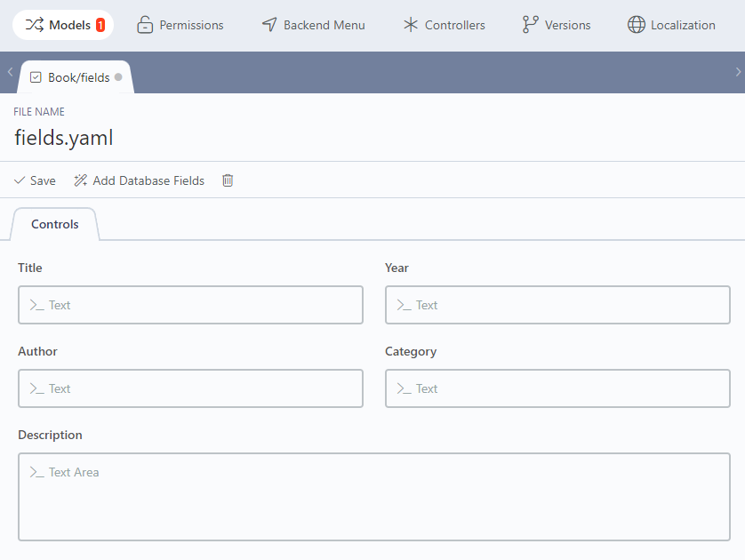Click the Controllers asterisk icon
745x560 pixels.
coord(411,25)
